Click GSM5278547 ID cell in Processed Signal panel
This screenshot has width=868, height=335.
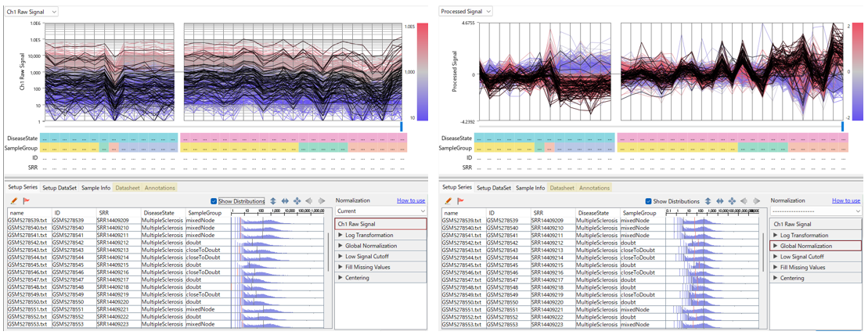click(507, 279)
